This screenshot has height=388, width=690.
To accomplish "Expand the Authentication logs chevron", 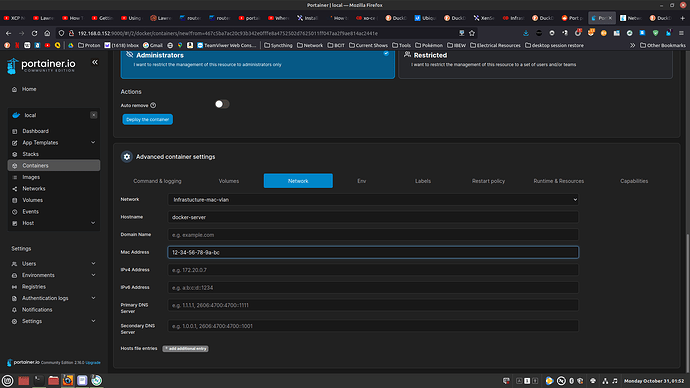I will pyautogui.click(x=93, y=298).
